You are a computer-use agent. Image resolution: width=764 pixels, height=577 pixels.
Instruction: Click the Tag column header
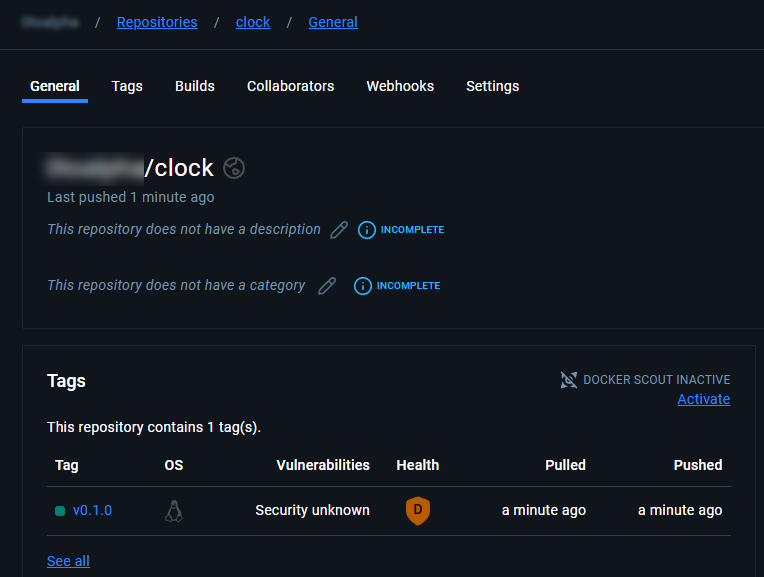[67, 465]
